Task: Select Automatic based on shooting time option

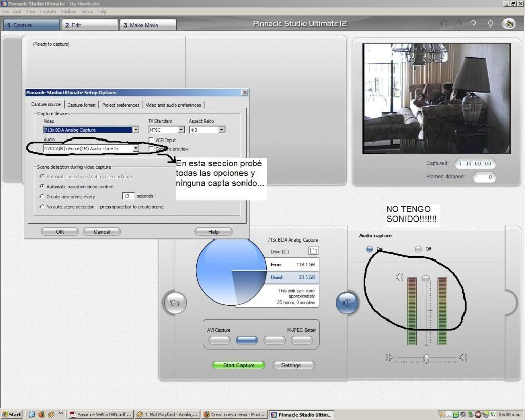Action: (x=42, y=176)
